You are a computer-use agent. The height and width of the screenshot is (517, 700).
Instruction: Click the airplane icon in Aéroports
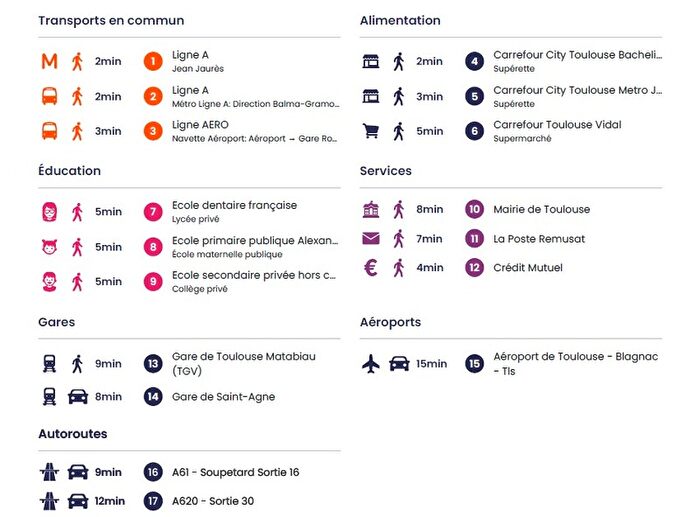(x=371, y=364)
